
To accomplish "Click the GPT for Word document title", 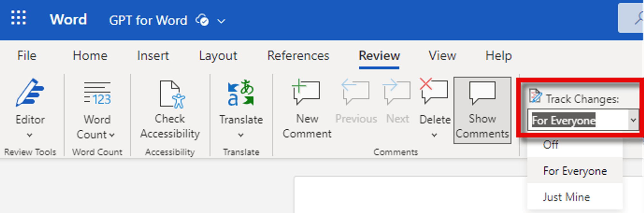I will pyautogui.click(x=148, y=21).
